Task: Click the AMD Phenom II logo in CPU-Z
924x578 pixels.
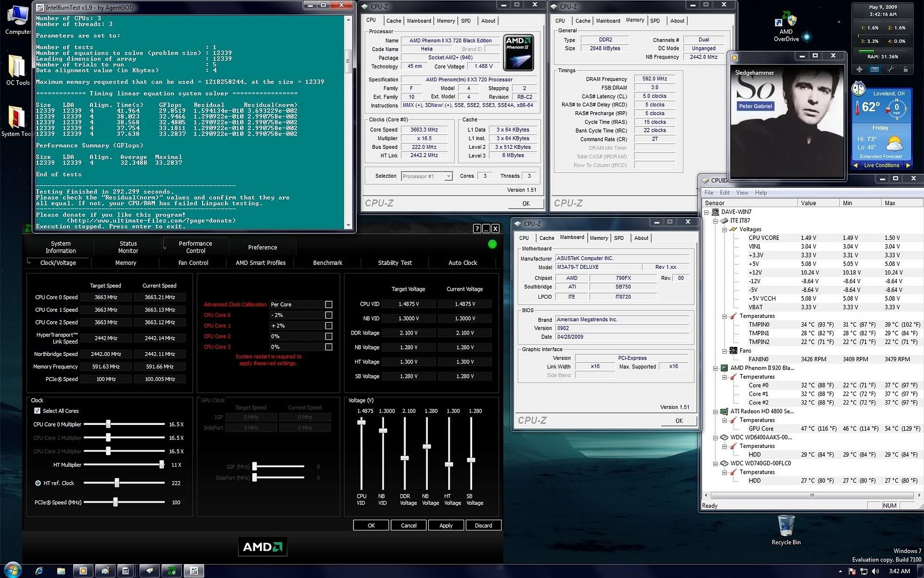Action: point(518,54)
